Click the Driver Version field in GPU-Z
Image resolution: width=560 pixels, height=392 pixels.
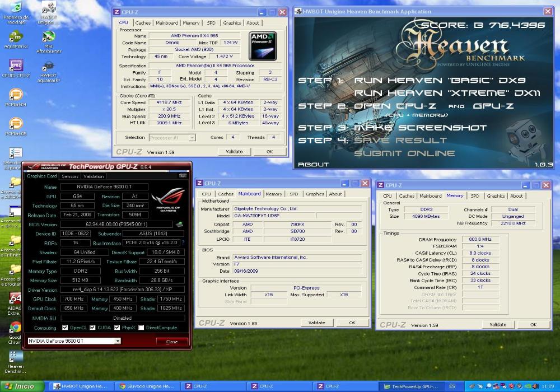(x=123, y=290)
